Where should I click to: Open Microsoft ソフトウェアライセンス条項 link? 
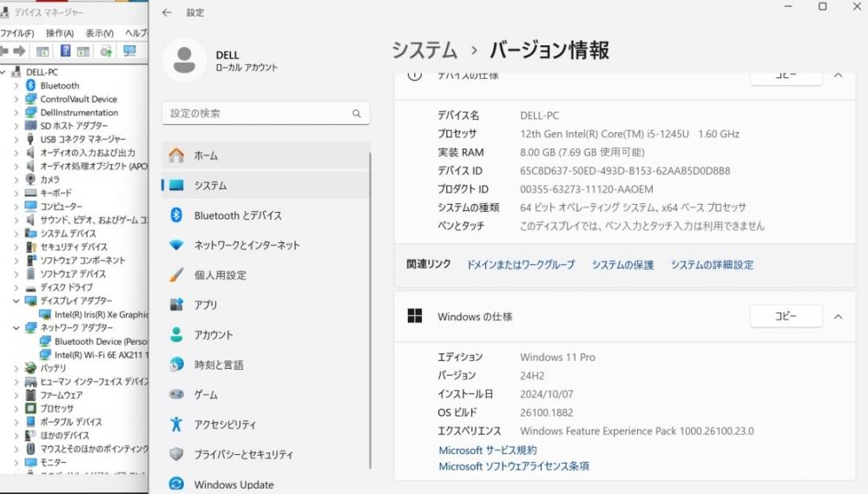(x=514, y=466)
